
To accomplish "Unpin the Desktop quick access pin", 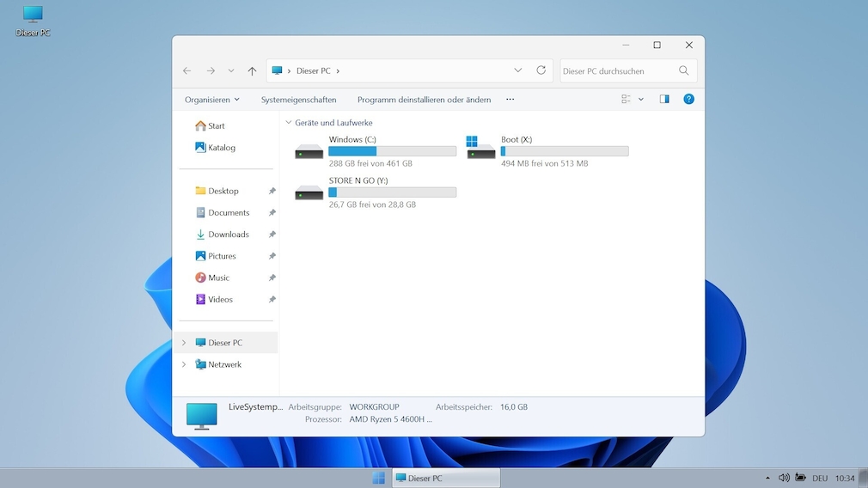I will click(x=272, y=191).
